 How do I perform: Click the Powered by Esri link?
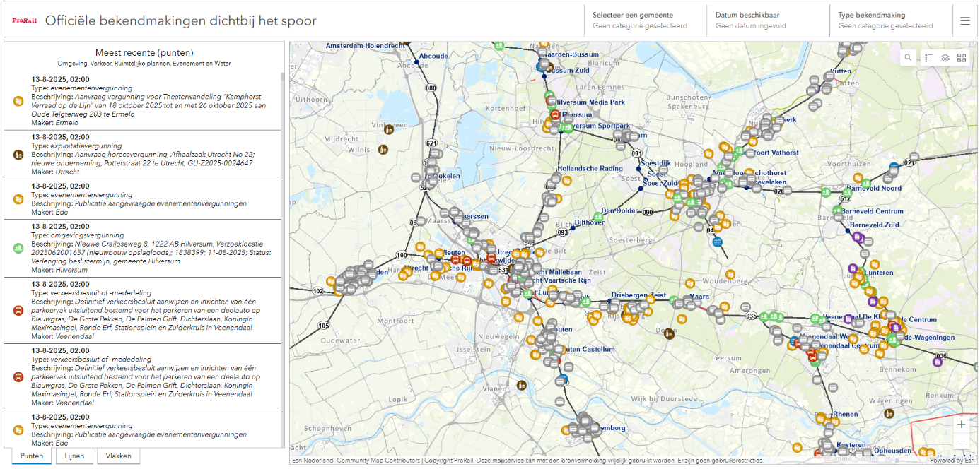pyautogui.click(x=952, y=458)
